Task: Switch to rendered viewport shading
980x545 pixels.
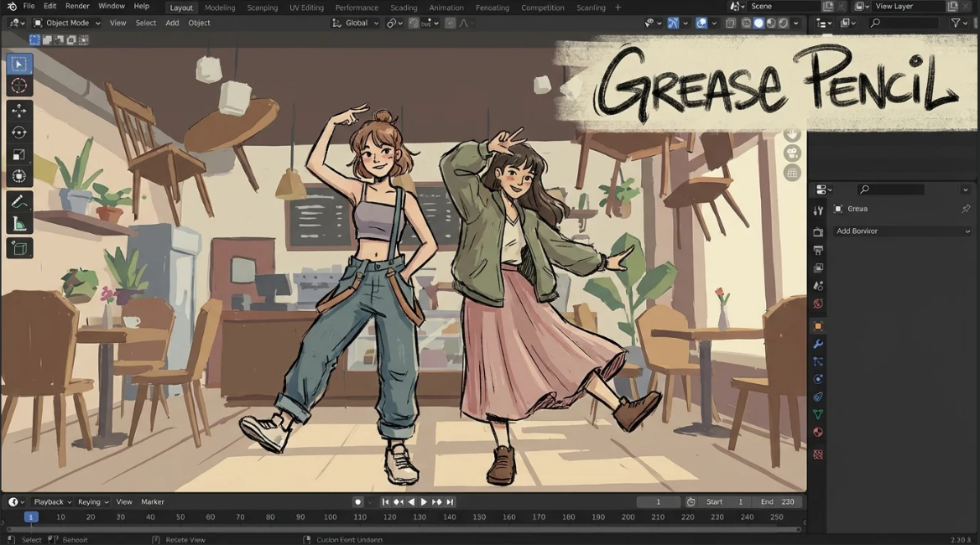Action: pos(783,23)
